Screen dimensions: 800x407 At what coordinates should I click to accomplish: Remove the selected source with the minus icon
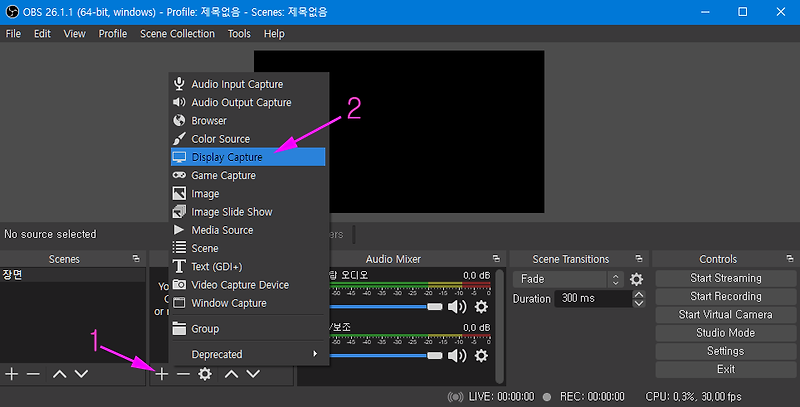pos(183,374)
